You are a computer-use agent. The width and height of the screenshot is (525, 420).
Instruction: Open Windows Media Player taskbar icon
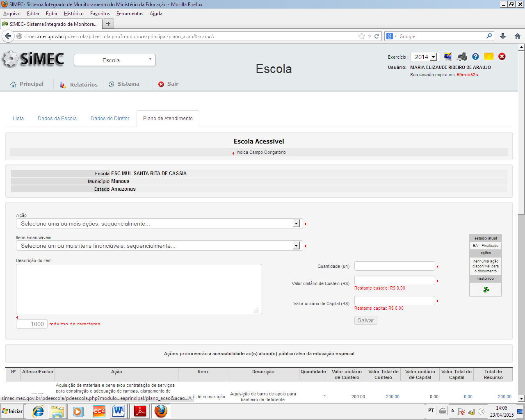pyautogui.click(x=78, y=411)
